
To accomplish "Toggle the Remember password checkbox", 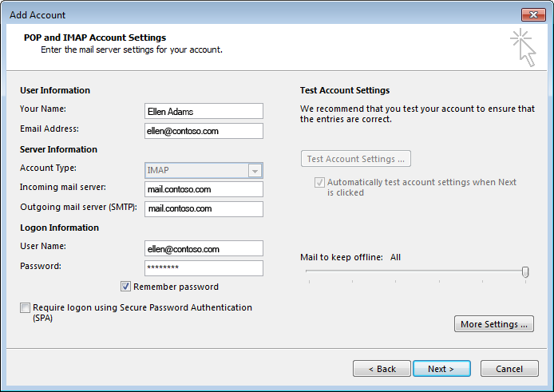I will (125, 287).
